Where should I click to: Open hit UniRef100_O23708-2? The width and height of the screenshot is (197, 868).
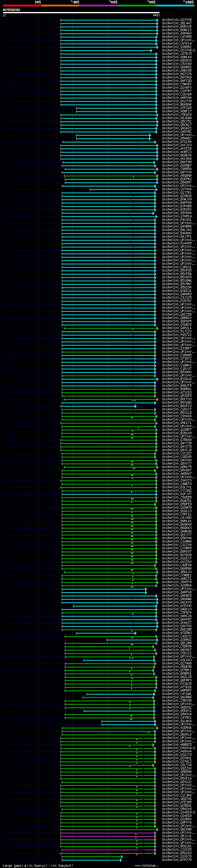(179, 50)
